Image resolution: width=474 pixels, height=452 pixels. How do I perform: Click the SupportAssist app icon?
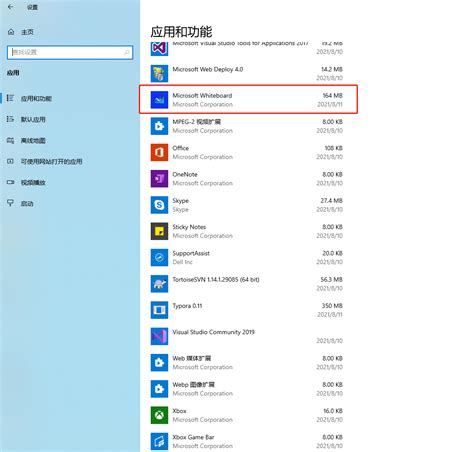point(159,257)
